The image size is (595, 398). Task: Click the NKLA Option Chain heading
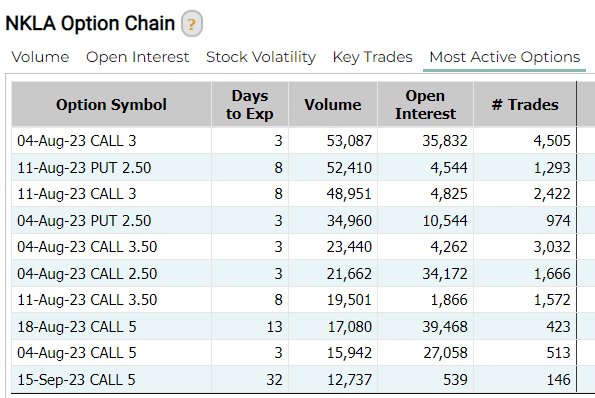coord(90,24)
